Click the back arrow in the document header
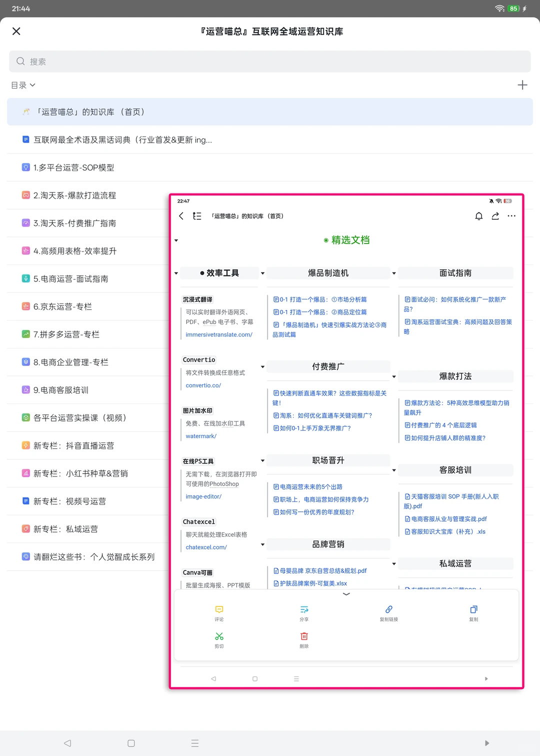Viewport: 540px width, 756px height. (181, 216)
